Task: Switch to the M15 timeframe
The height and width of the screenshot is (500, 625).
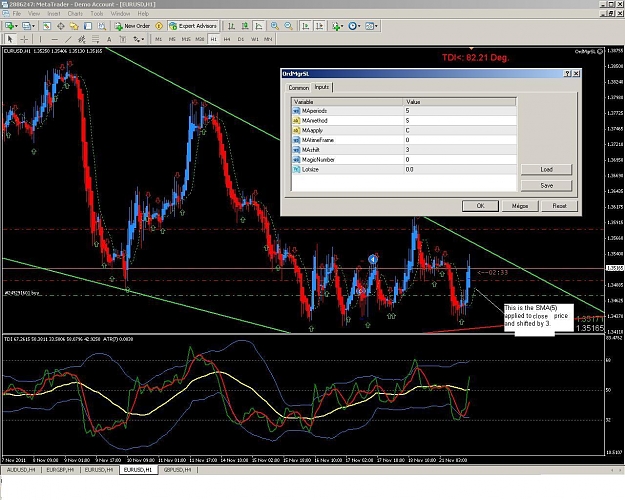Action: click(x=186, y=39)
